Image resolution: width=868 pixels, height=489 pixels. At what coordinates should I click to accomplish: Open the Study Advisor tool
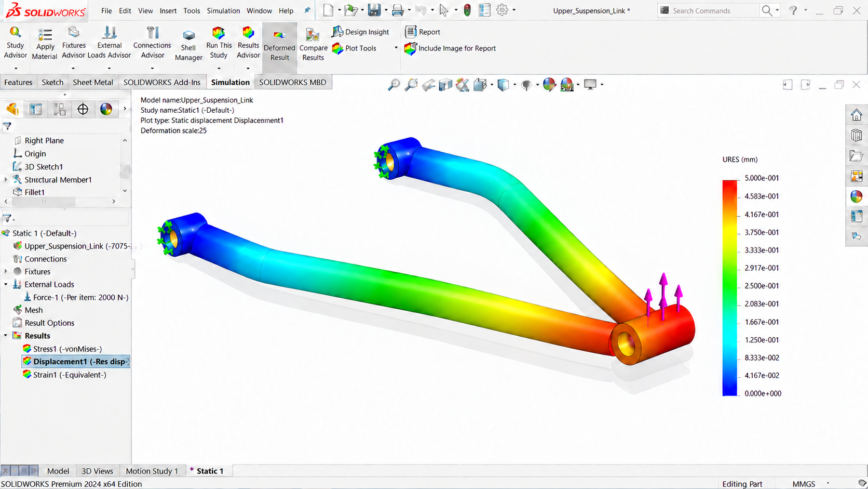point(15,43)
